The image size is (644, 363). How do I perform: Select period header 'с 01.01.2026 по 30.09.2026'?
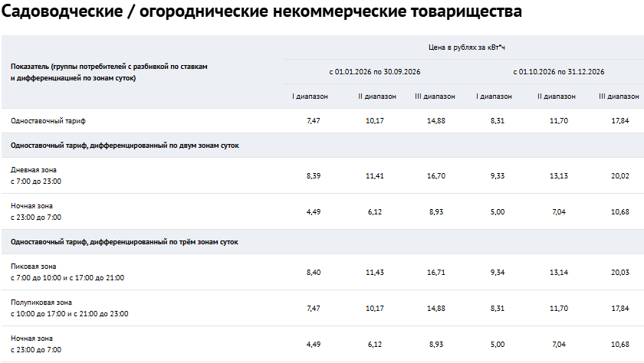(x=375, y=72)
